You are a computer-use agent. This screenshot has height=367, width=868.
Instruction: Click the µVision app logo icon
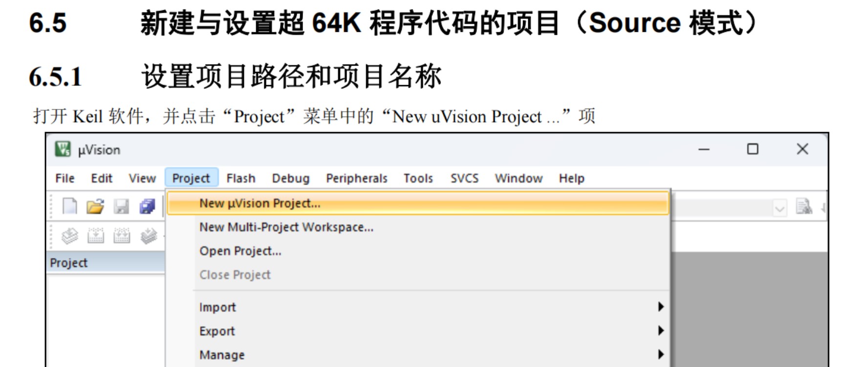pyautogui.click(x=63, y=149)
